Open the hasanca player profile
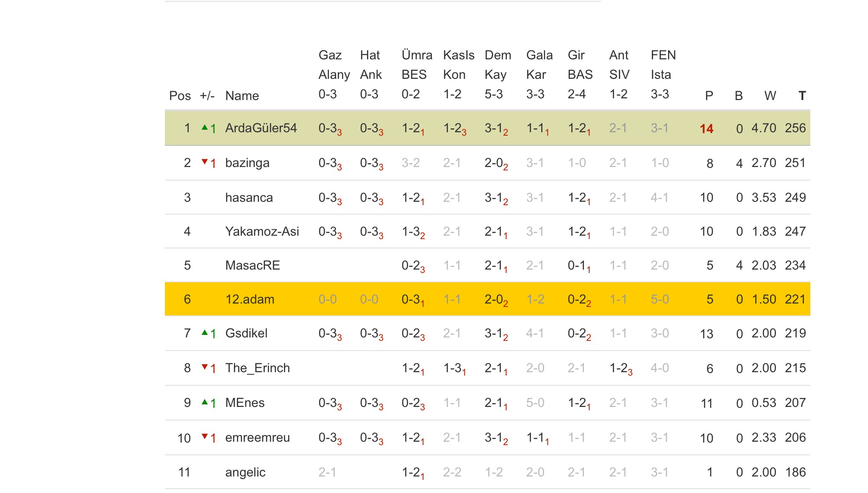 click(249, 198)
